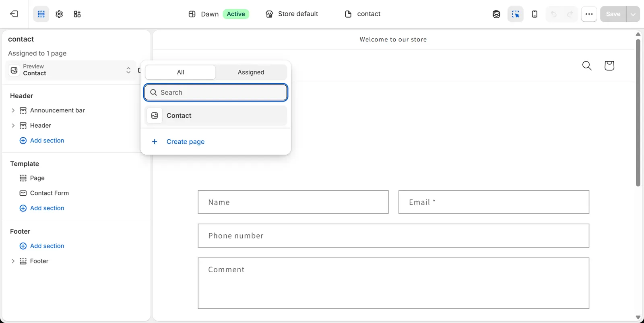Open theme settings gear icon

(59, 14)
